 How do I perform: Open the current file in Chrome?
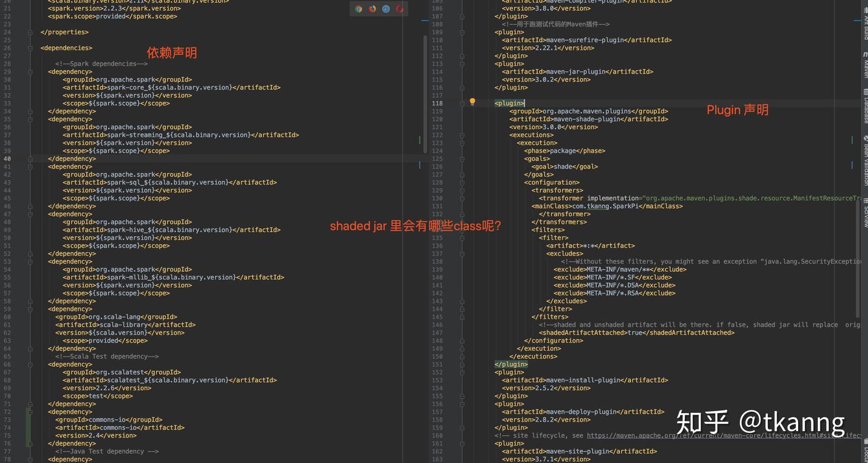[359, 9]
